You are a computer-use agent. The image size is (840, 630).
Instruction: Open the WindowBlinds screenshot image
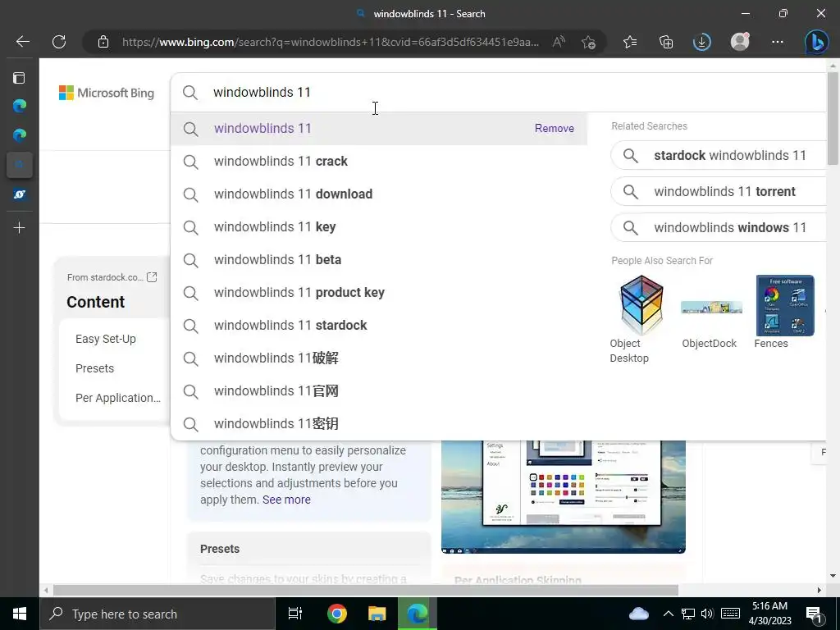pyautogui.click(x=563, y=496)
